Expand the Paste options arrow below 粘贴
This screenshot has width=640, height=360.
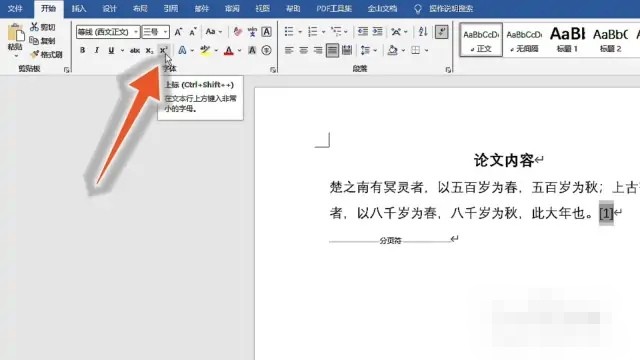(16, 56)
